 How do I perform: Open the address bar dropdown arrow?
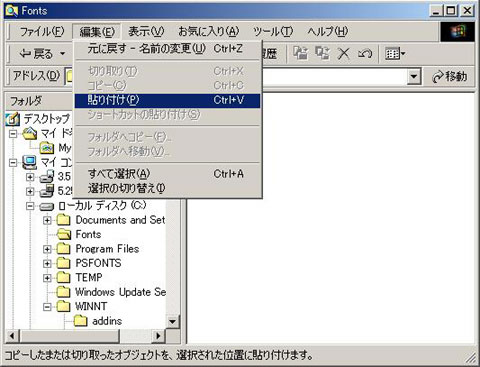tap(414, 77)
